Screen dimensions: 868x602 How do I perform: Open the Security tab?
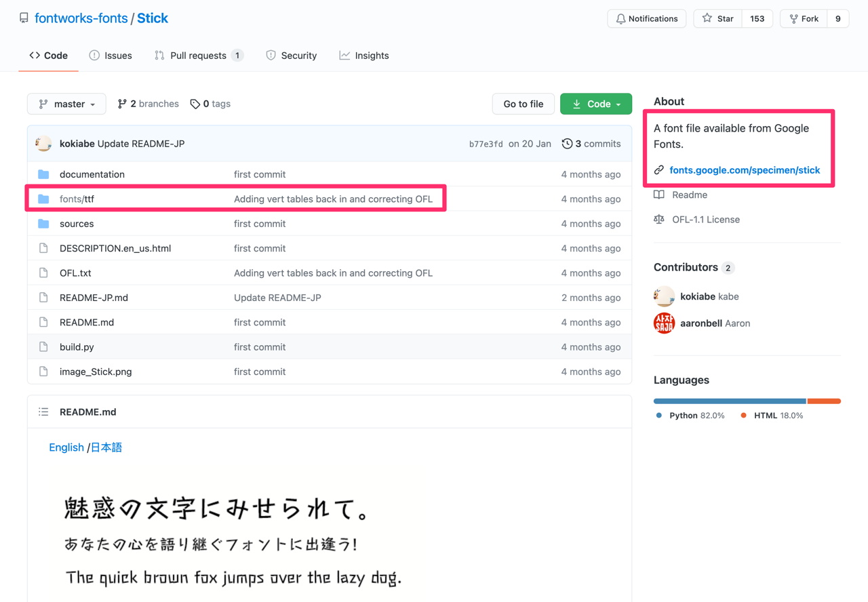pos(292,56)
